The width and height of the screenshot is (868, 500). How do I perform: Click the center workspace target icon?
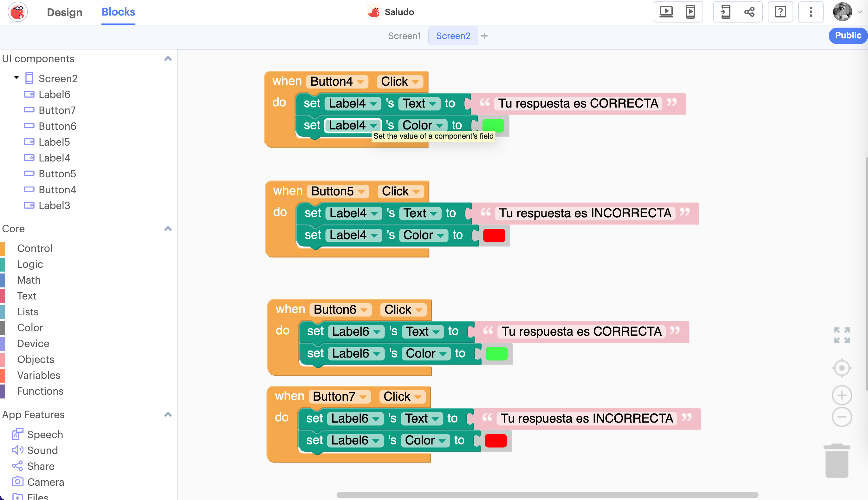(x=842, y=368)
